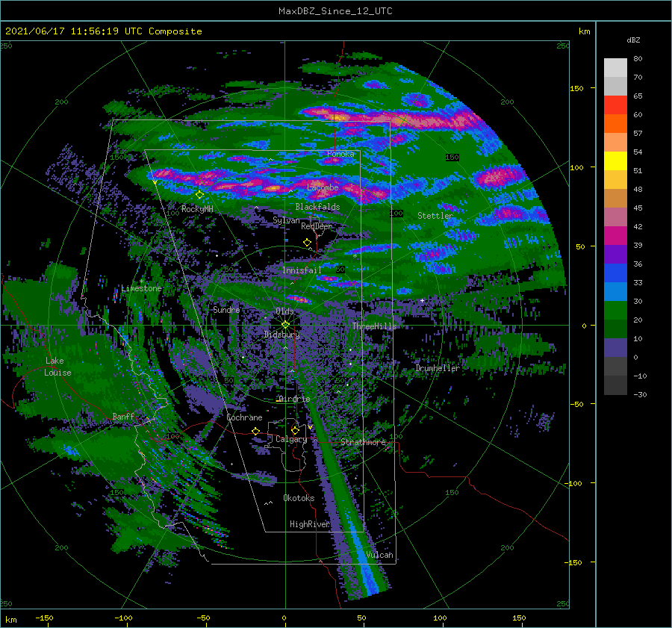Select the radar site diamond between Olds and Didsbury
This screenshot has width=672, height=628.
285,325
